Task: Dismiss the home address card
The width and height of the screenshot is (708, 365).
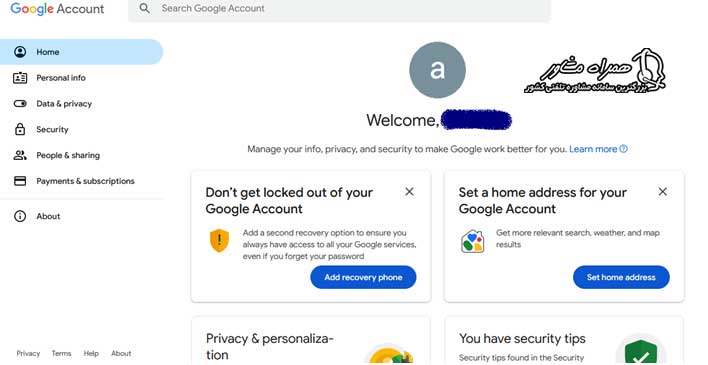Action: (662, 192)
